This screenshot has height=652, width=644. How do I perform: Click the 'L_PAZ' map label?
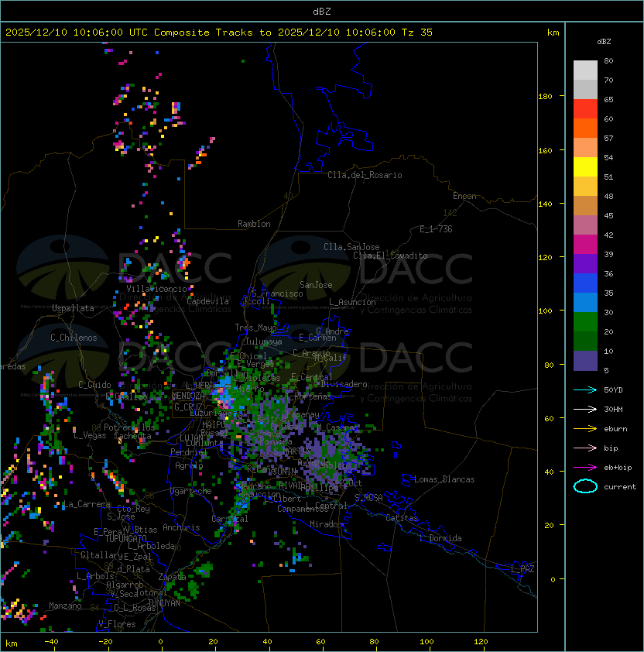522,569
